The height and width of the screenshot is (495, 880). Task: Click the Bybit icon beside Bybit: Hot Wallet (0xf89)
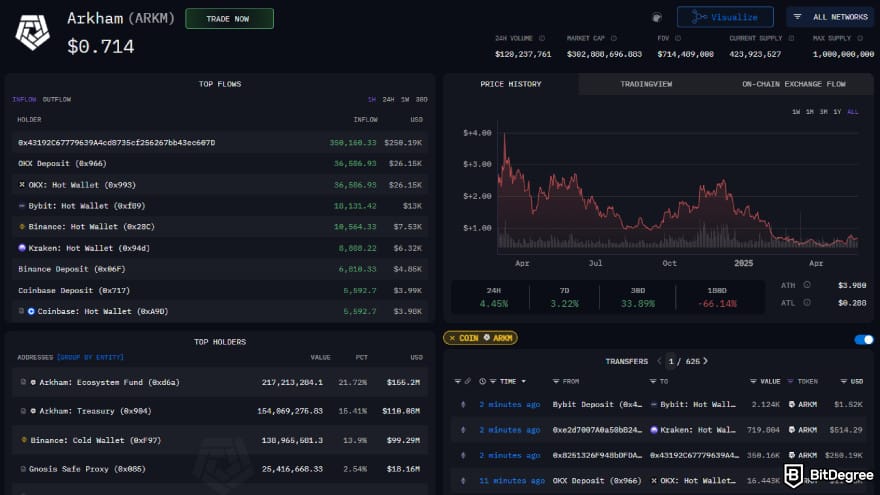coord(22,205)
